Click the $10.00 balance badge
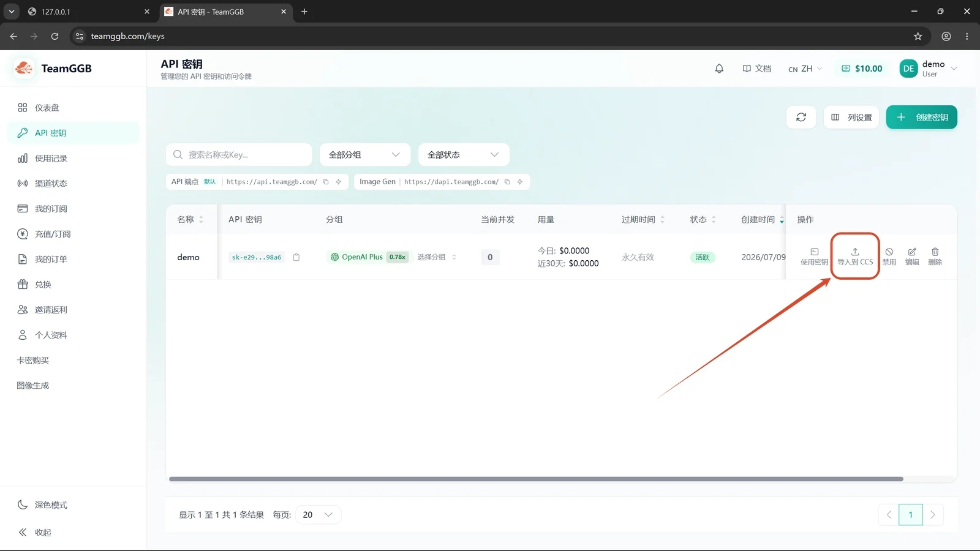This screenshot has width=980, height=551. tap(862, 69)
